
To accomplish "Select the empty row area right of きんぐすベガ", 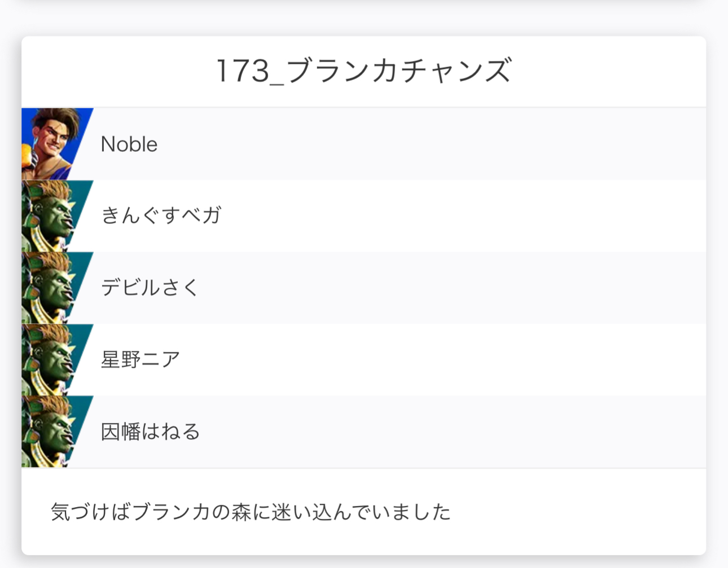I will [x=451, y=215].
